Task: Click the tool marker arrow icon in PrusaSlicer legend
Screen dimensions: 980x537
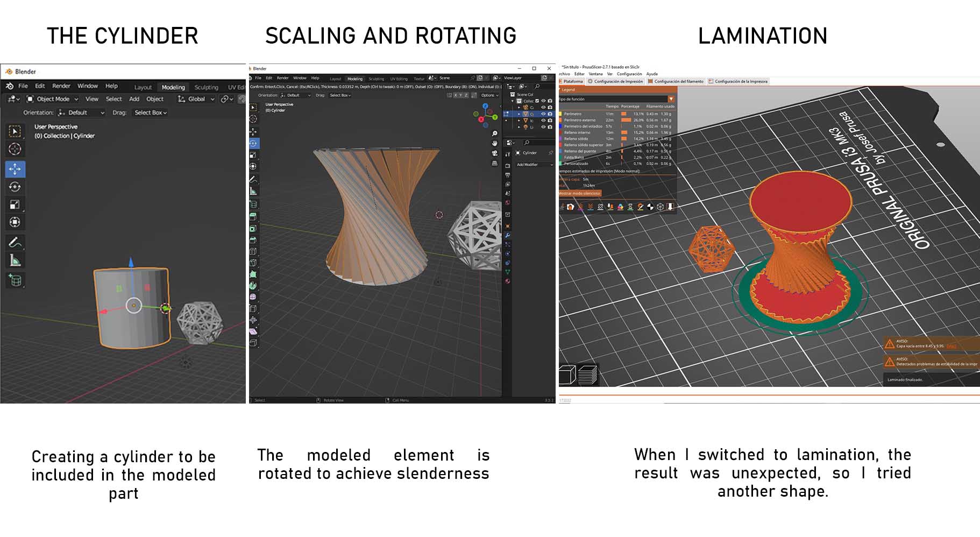Action: pos(670,207)
